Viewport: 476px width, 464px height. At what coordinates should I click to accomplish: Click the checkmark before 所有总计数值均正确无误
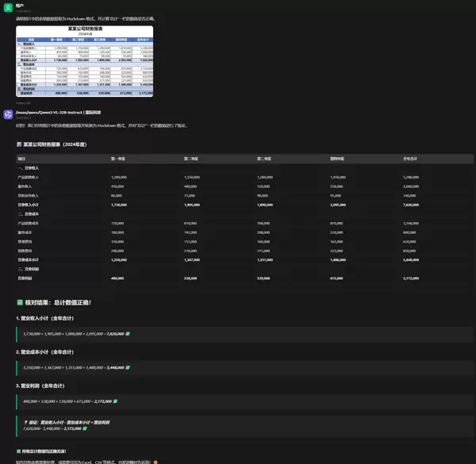19,451
